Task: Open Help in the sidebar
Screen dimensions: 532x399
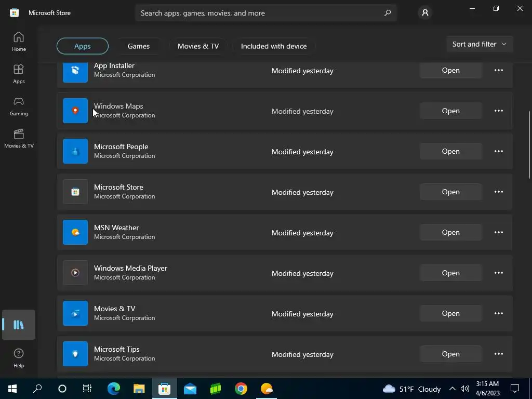Action: (19, 358)
